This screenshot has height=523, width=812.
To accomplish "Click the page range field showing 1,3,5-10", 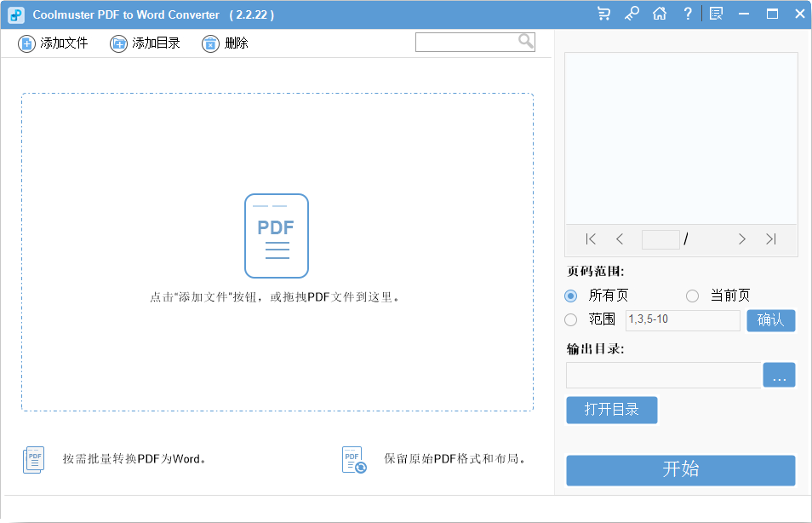I will pos(683,319).
